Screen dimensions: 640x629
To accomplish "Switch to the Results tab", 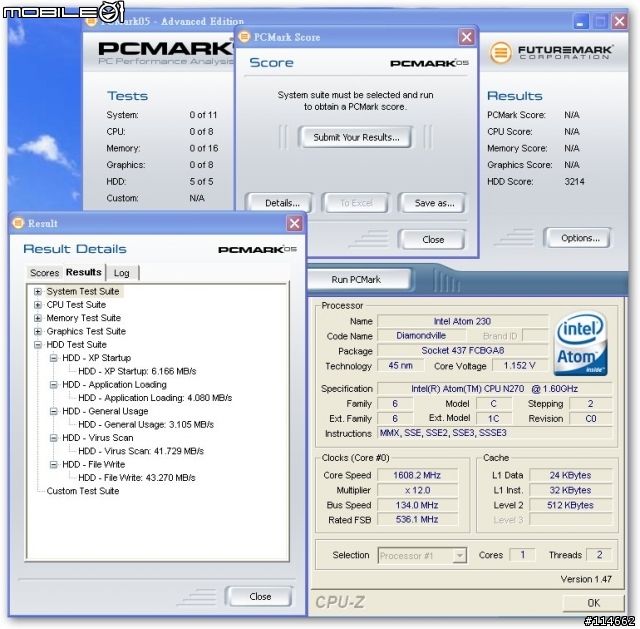I will [84, 272].
